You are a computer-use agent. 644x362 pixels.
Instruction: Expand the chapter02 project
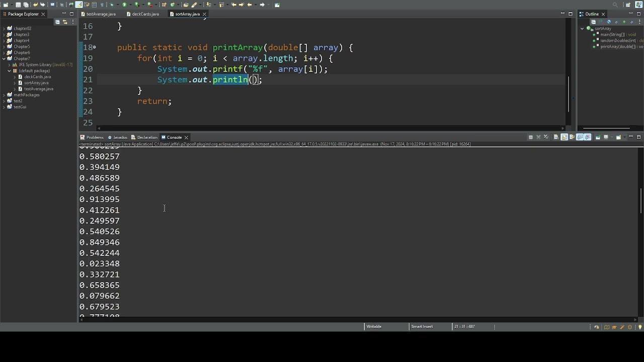point(4,29)
